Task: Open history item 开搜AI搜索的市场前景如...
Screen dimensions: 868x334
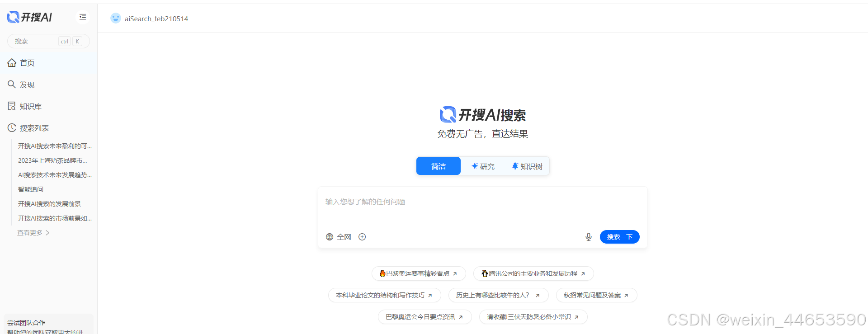Action: pyautogui.click(x=55, y=218)
